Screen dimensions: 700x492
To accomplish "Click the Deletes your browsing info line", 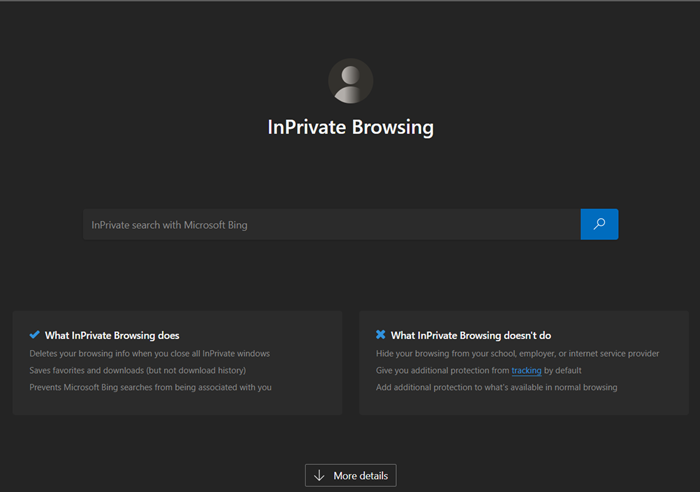I will [149, 353].
